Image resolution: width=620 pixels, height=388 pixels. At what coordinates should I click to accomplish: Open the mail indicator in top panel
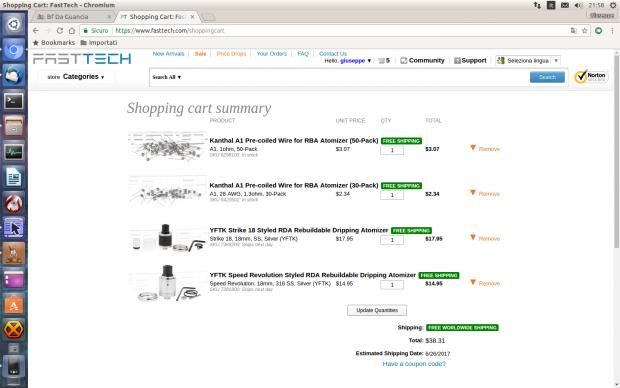(565, 5)
